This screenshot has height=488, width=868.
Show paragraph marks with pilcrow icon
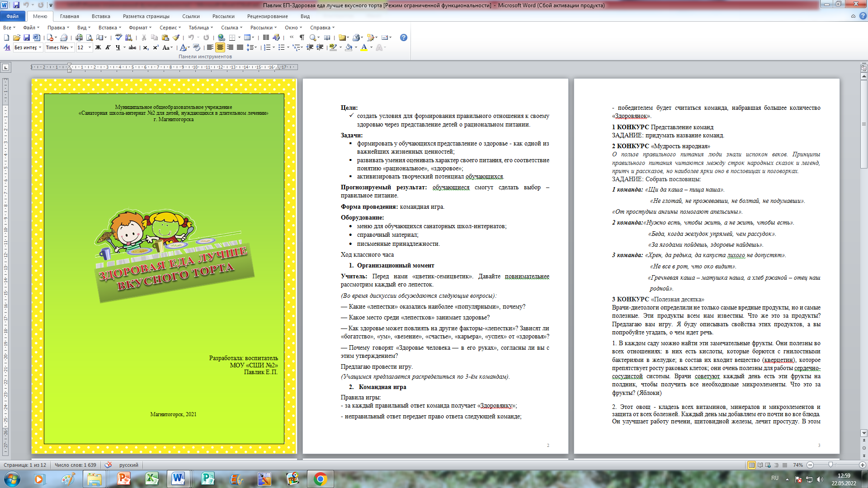tap(302, 38)
